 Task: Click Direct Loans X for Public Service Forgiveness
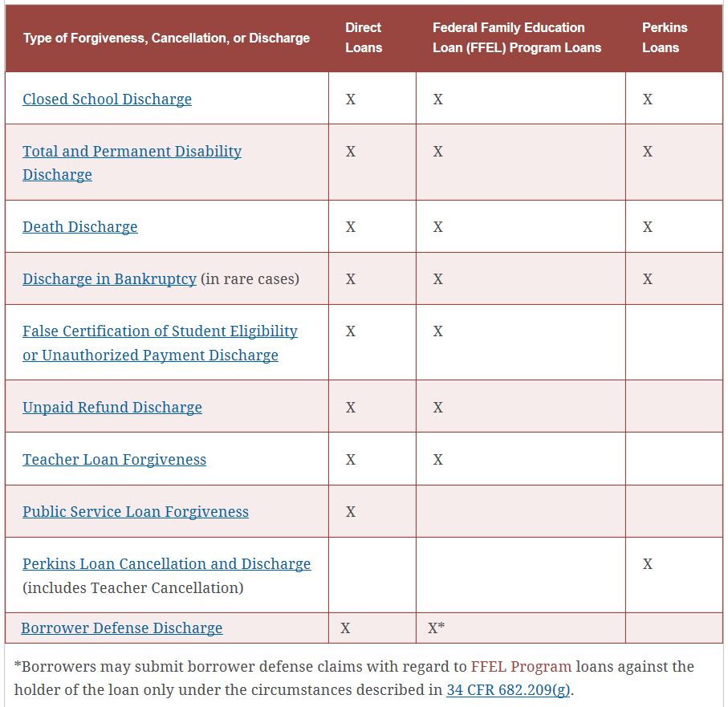pos(351,512)
